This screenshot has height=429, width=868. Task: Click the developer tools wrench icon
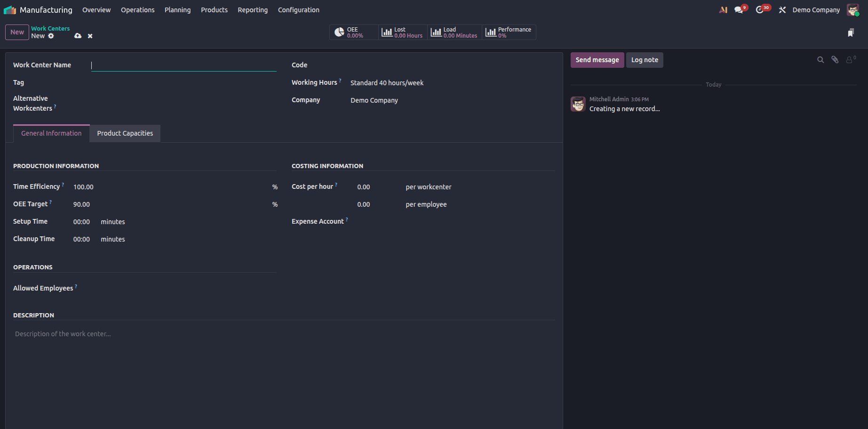tap(782, 9)
